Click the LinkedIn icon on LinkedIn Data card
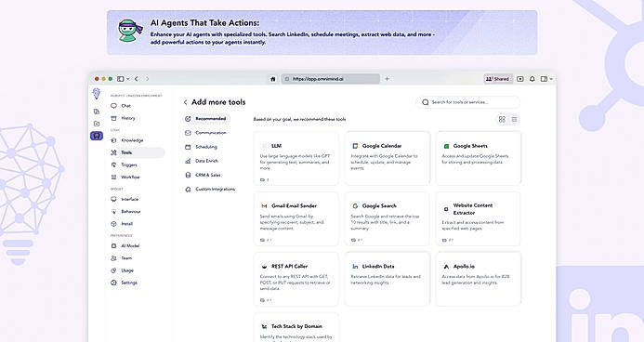Screen dimensions: 644x342 click(355, 267)
